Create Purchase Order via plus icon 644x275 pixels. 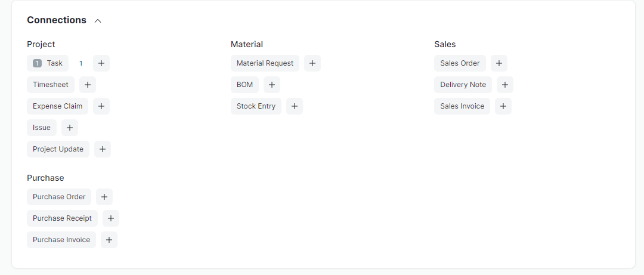(104, 197)
